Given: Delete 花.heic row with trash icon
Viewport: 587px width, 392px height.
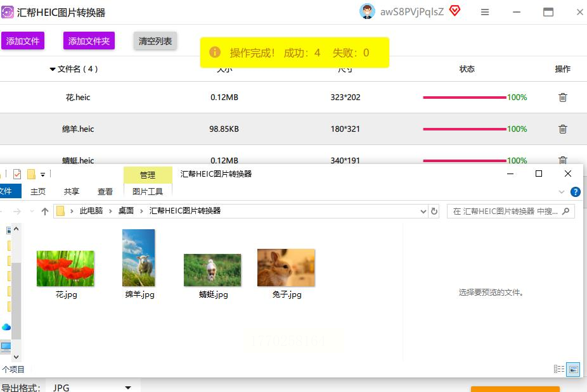Looking at the screenshot, I should tap(562, 98).
